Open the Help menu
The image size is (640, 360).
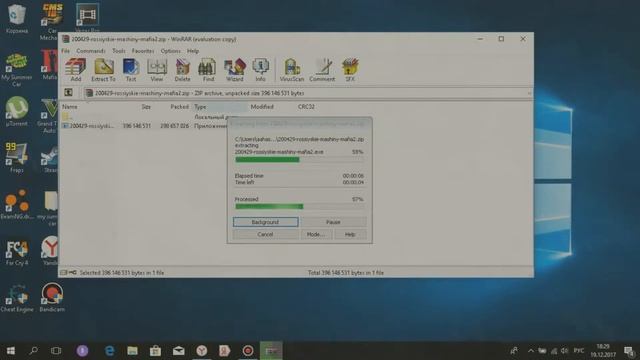pyautogui.click(x=193, y=51)
